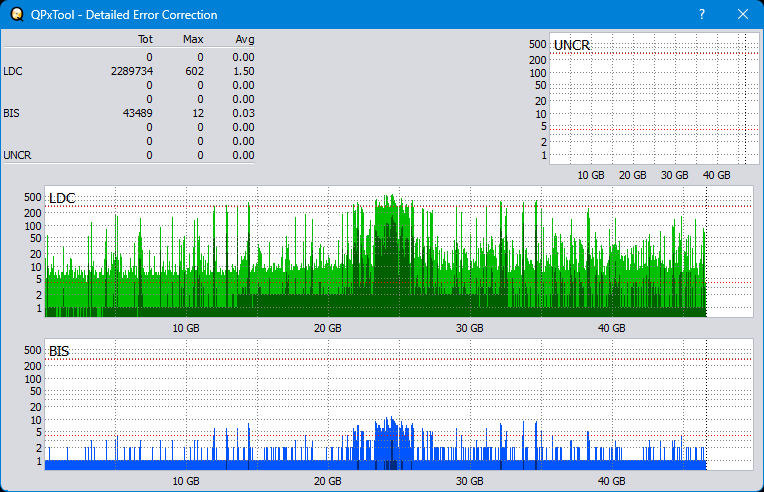764x492 pixels.
Task: Select the UNCR row label in the table
Action: point(17,155)
